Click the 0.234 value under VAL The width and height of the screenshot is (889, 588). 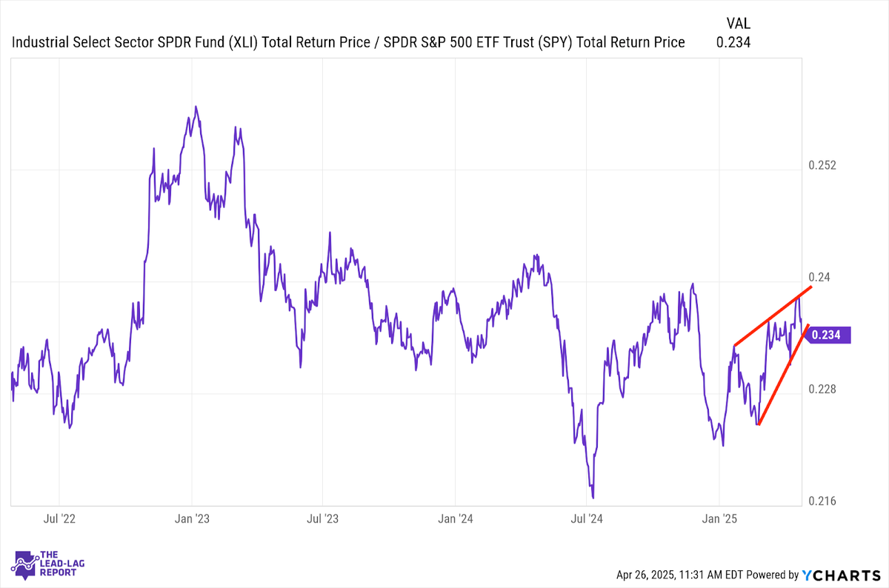pyautogui.click(x=734, y=43)
